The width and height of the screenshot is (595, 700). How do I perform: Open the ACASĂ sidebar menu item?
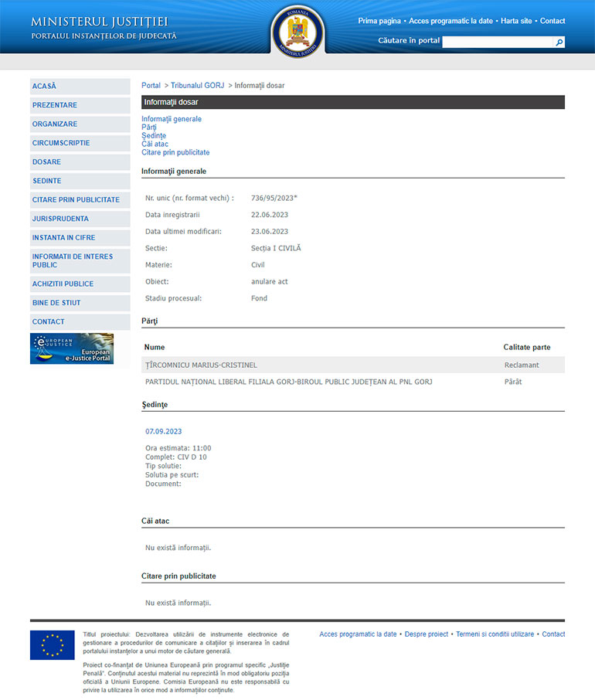[80, 87]
